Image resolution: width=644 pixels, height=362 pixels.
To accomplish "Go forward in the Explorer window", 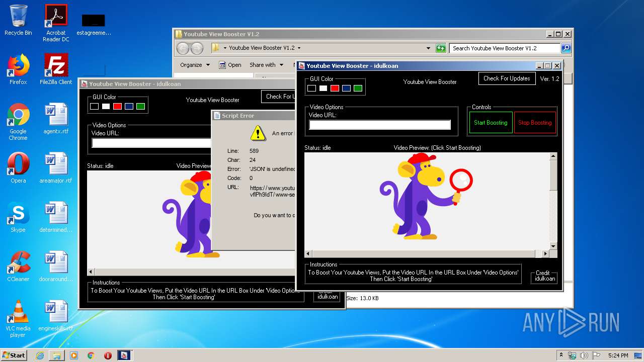I will point(197,48).
